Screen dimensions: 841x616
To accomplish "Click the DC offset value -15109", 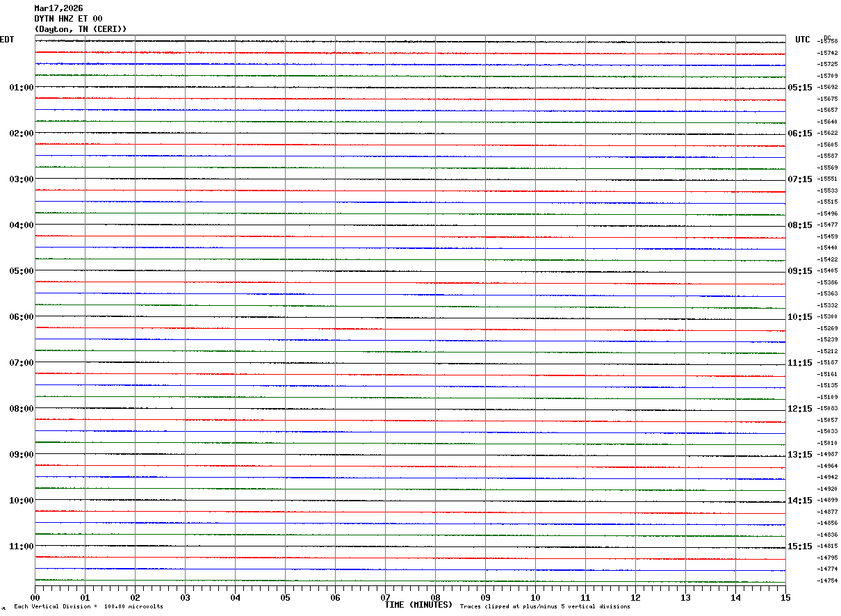I will (x=828, y=398).
